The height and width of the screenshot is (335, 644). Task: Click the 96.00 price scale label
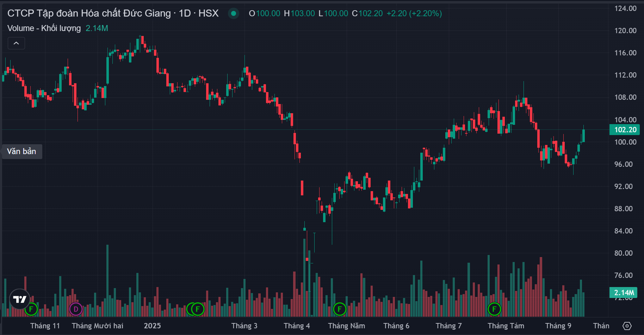[x=624, y=164]
